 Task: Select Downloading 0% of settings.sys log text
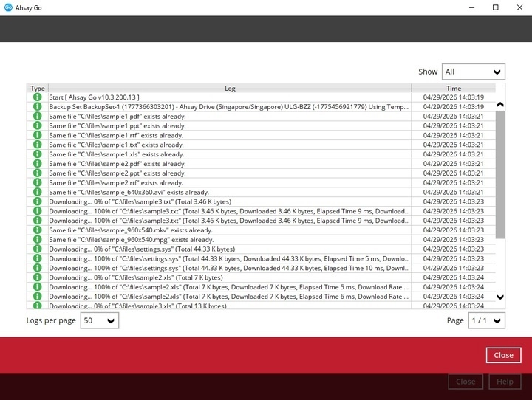(142, 249)
